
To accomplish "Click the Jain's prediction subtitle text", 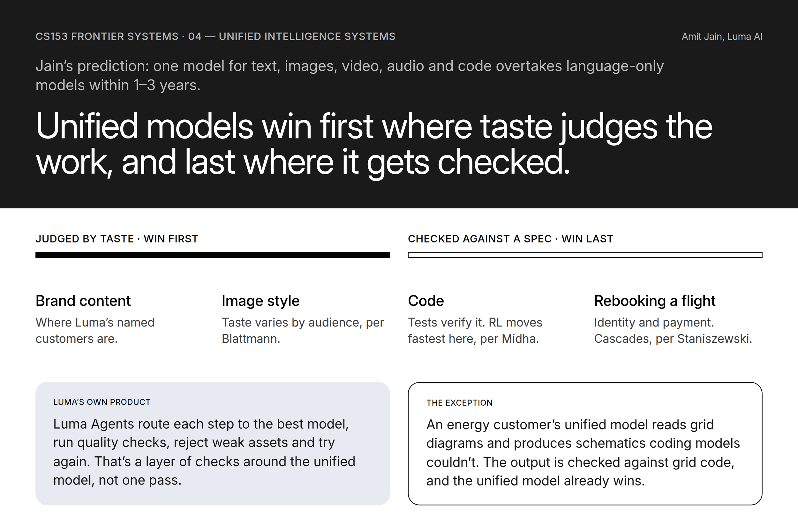I will click(x=350, y=75).
